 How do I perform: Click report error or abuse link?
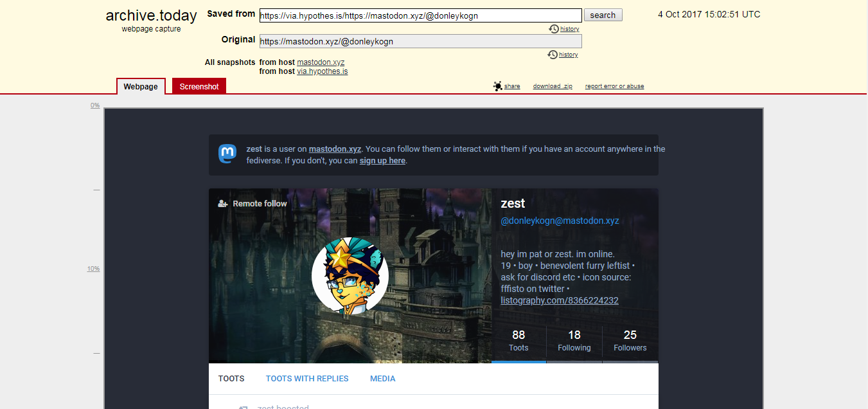coord(614,86)
